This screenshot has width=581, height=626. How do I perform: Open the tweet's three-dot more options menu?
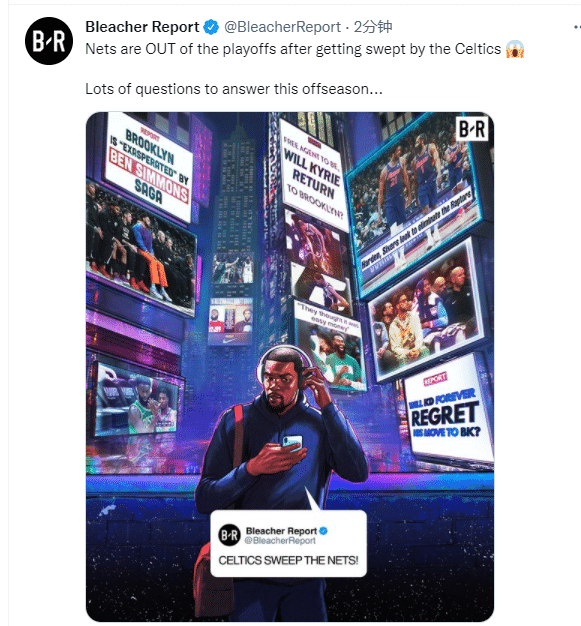click(x=577, y=27)
